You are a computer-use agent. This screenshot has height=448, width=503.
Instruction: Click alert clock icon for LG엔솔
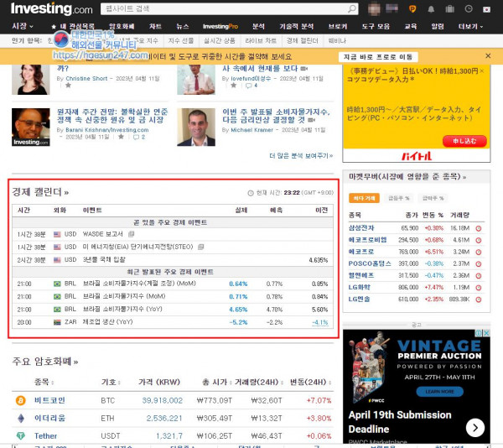pyautogui.click(x=479, y=300)
